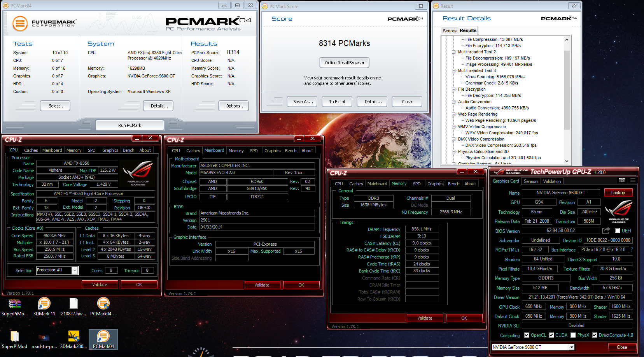Click the PCMark Score window title icon
Image resolution: width=644 pixels, height=357 pixels.
pos(265,6)
